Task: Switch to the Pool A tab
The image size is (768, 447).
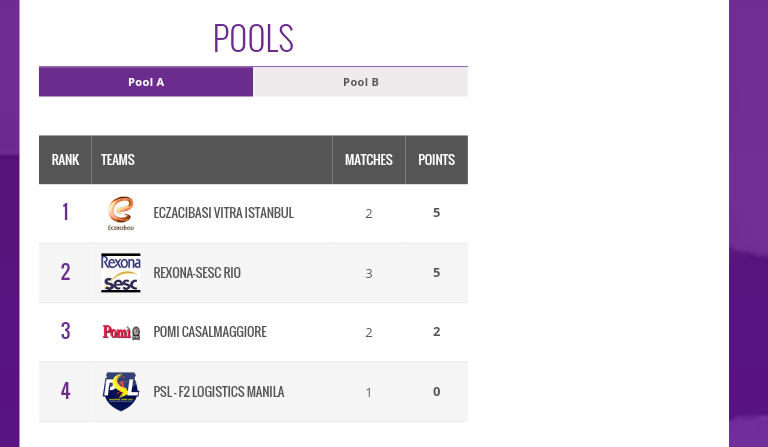Action: coord(146,82)
